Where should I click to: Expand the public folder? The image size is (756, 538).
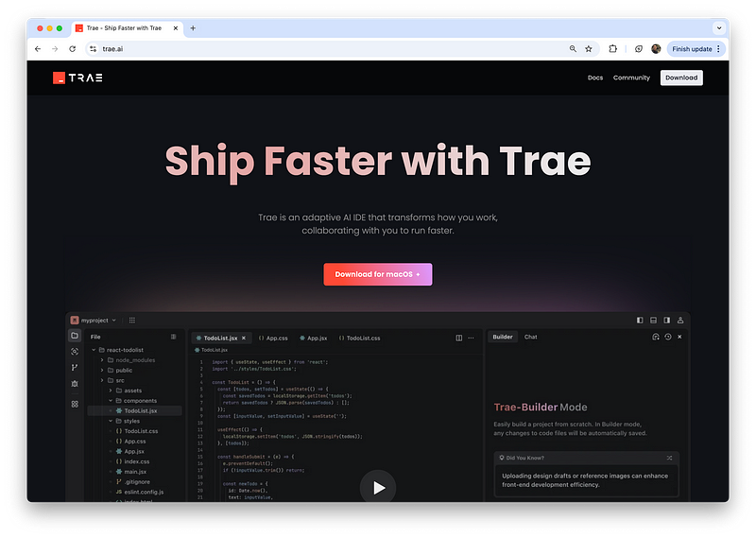click(102, 370)
